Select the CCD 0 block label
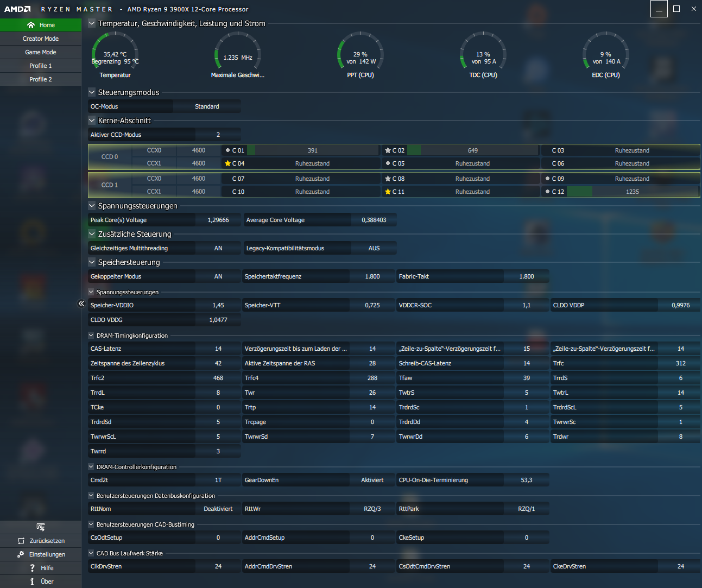Screen dimensions: 702x588 coord(110,157)
